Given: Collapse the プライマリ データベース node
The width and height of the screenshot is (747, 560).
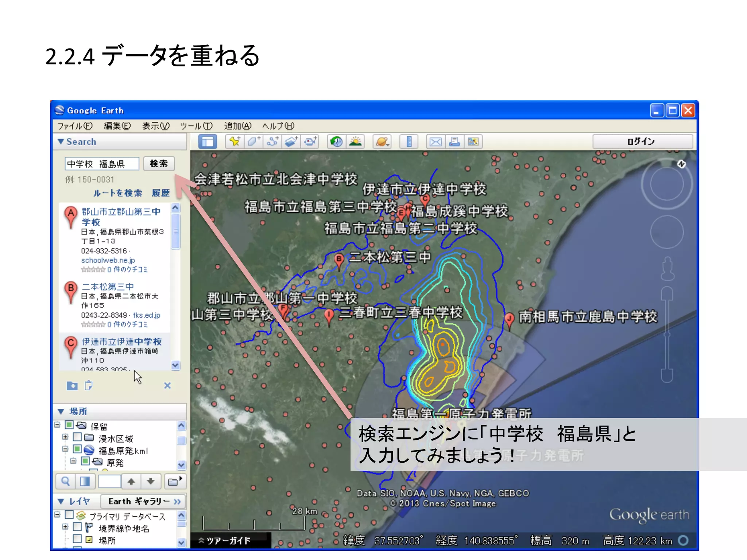Looking at the screenshot, I should coord(57,515).
